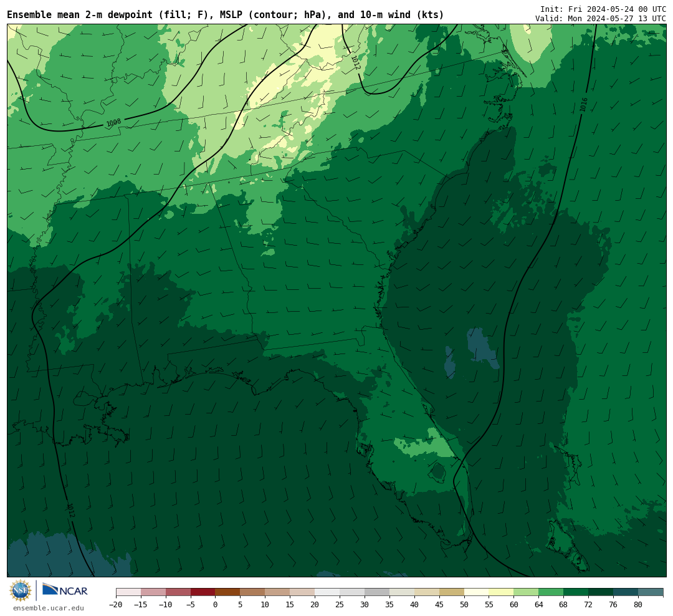Image resolution: width=673 pixels, height=616 pixels.
Task: Pick the -20 to -15 colorbar swatch
Action: pos(128,592)
